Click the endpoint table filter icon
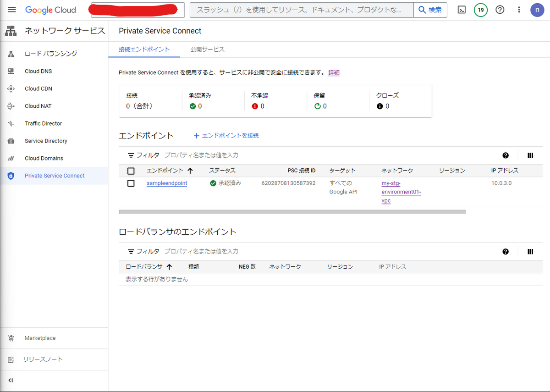The height and width of the screenshot is (392, 550). coord(131,155)
